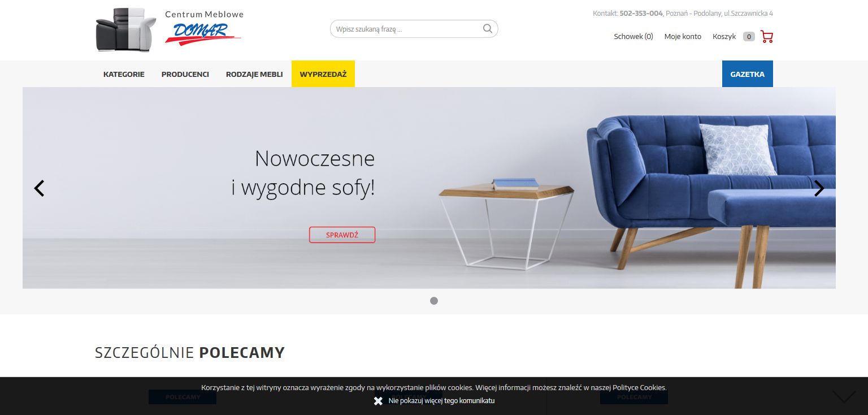
Task: Expand the Rodzaje mebli menu
Action: tap(254, 74)
